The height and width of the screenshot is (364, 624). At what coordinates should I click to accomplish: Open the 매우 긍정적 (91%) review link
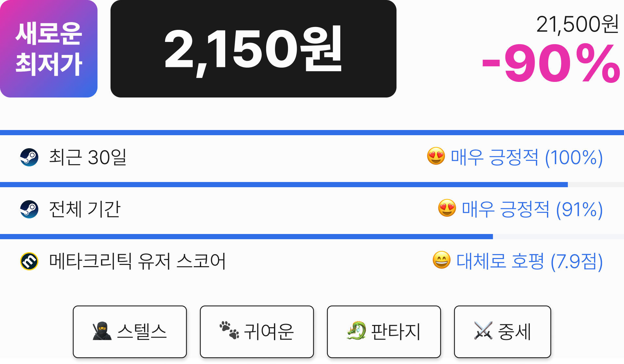pos(532,209)
